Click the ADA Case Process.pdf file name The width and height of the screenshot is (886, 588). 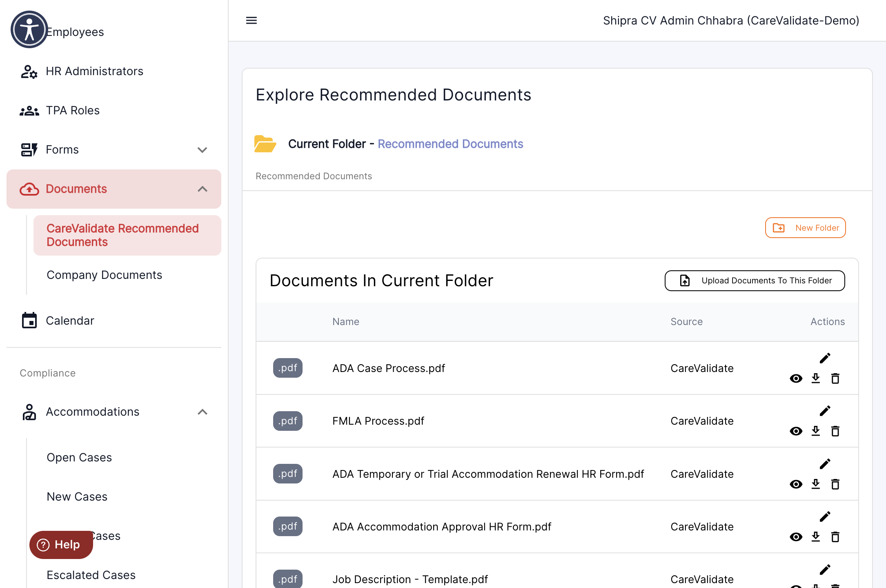pos(389,368)
